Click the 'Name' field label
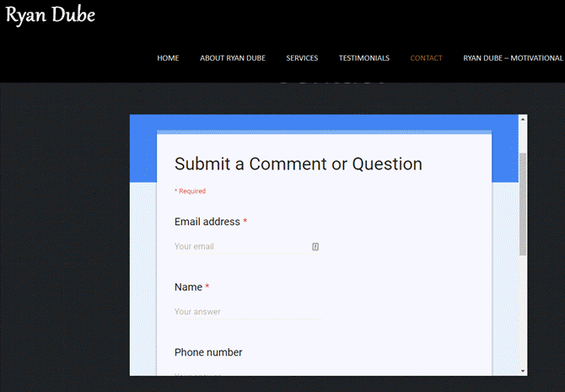Image resolution: width=565 pixels, height=392 pixels. click(188, 287)
